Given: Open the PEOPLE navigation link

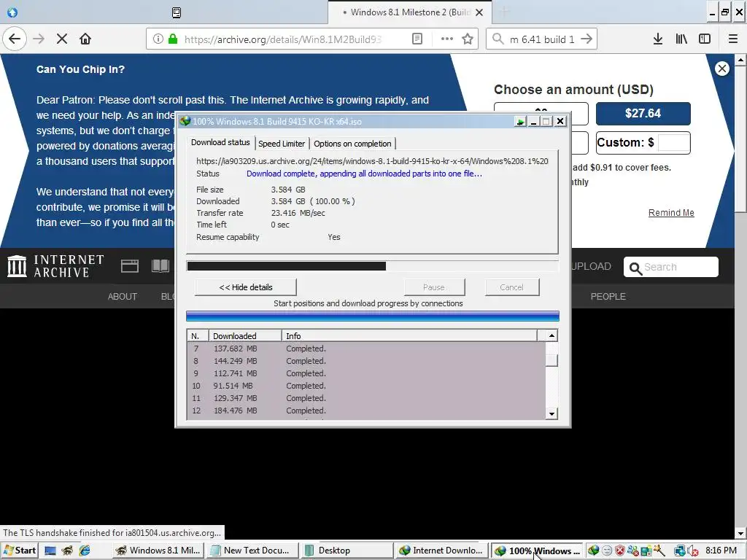Looking at the screenshot, I should (x=608, y=296).
